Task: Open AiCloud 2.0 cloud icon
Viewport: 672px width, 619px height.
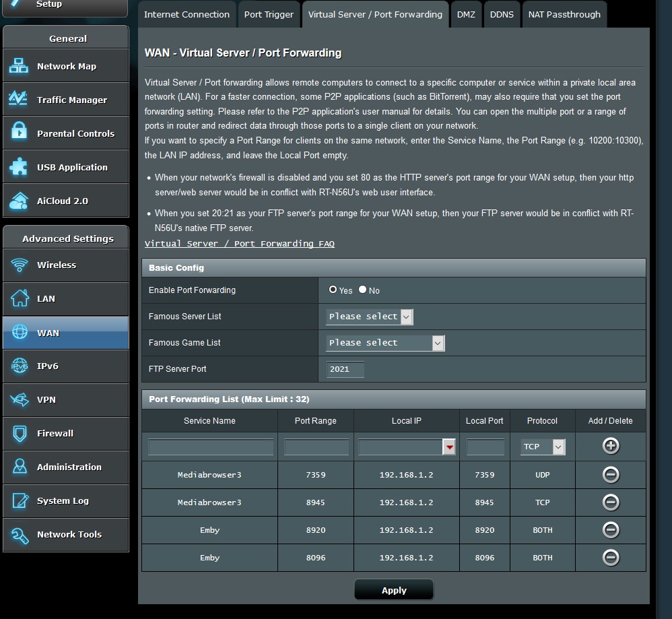Action: click(19, 201)
